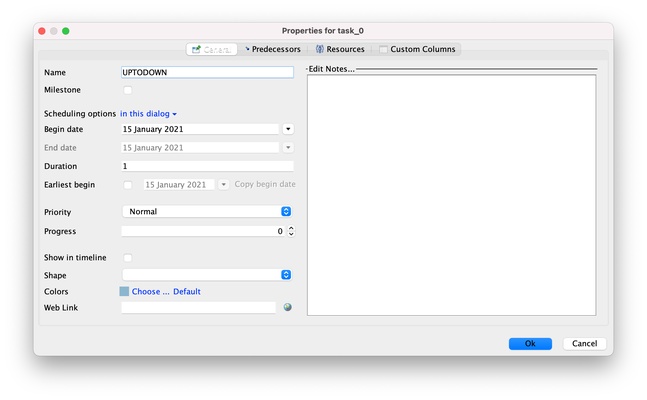Open the Earliest begin date dropdown
647x400 pixels.
(223, 185)
